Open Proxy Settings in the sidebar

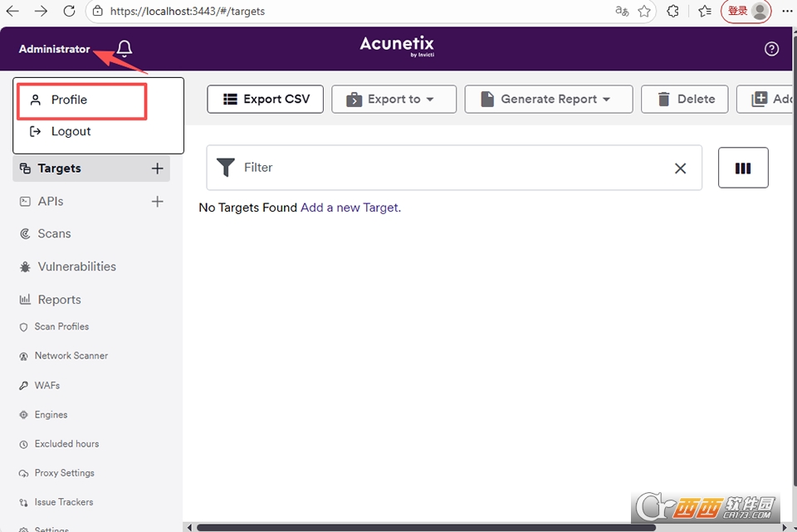(64, 473)
